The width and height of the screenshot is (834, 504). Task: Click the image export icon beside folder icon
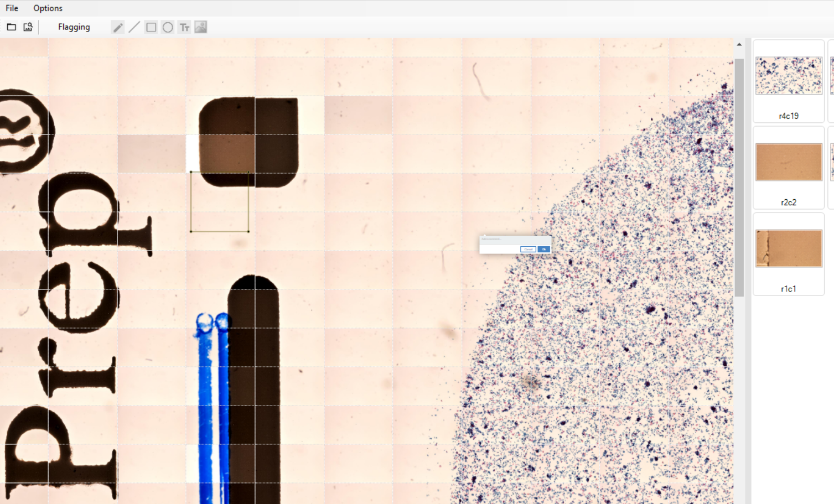tap(28, 27)
